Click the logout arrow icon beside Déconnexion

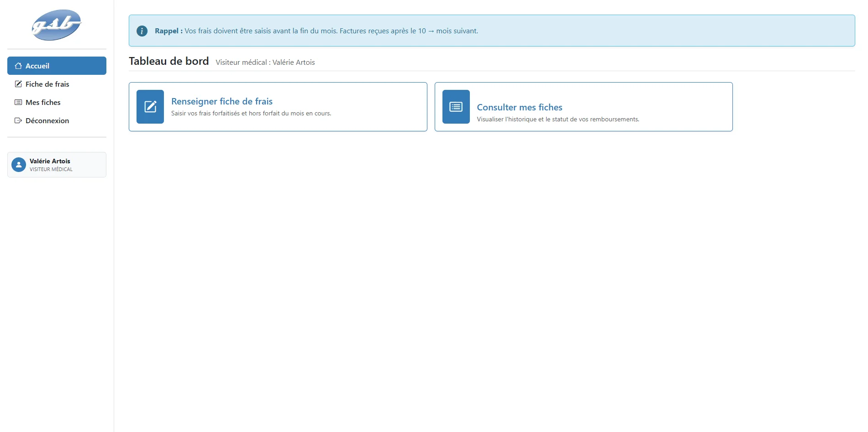pyautogui.click(x=18, y=120)
